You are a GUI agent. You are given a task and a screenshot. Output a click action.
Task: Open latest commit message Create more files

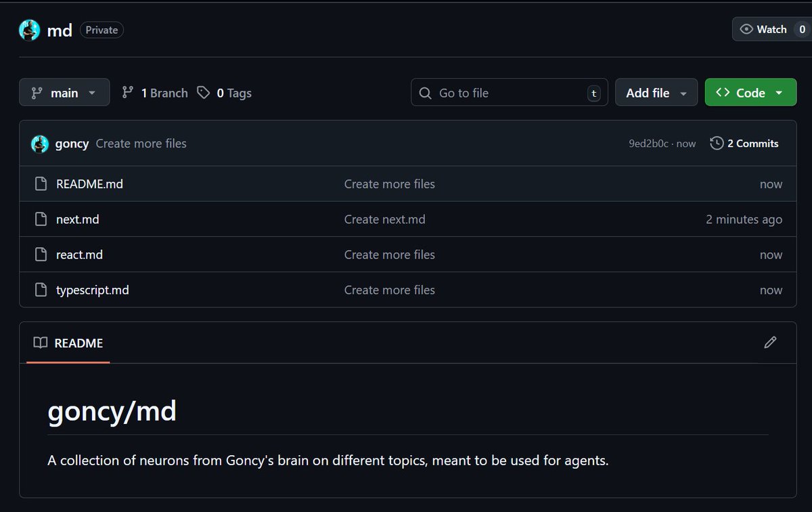click(141, 144)
